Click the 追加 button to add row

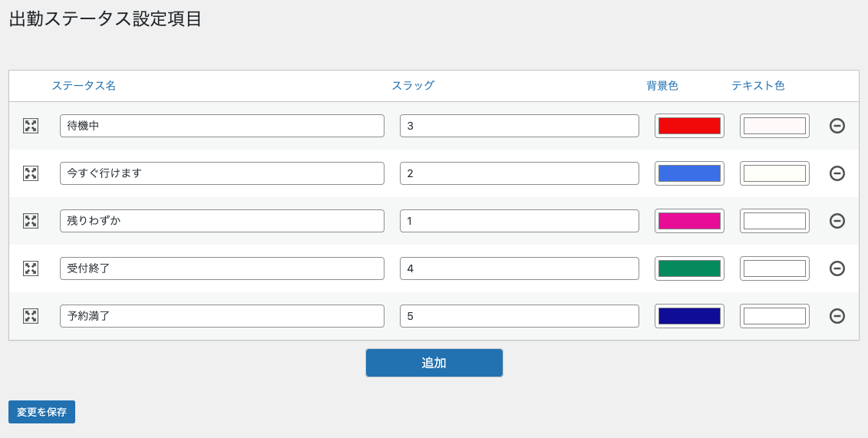click(434, 363)
